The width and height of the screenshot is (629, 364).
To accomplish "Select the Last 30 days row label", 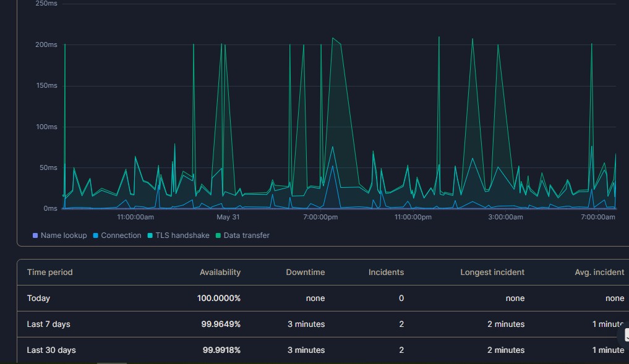I will [51, 350].
